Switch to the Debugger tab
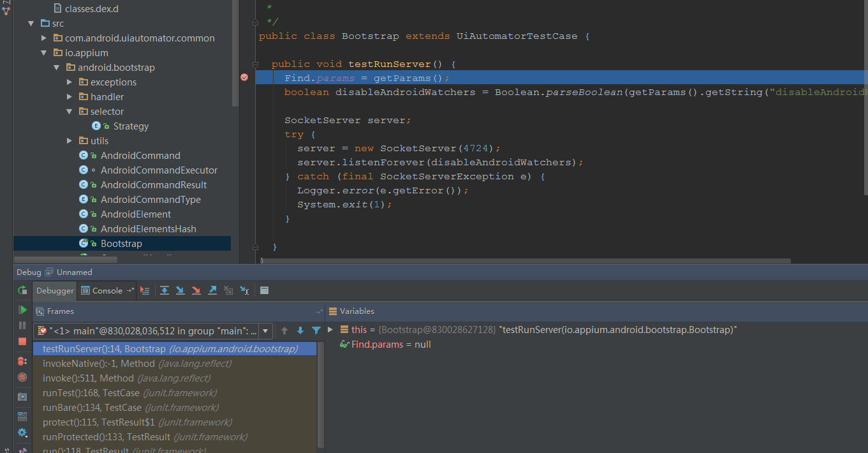Screen dimensions: 868x453 pyautogui.click(x=55, y=290)
